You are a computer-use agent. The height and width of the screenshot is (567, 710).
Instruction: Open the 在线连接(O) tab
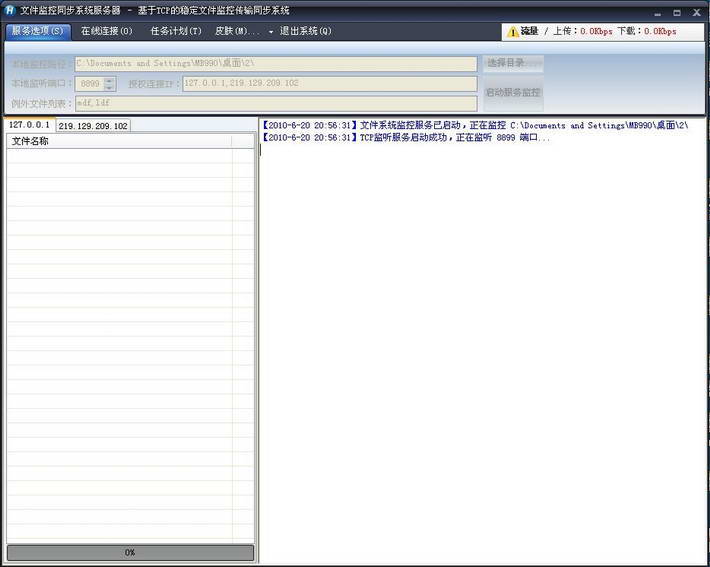106,31
